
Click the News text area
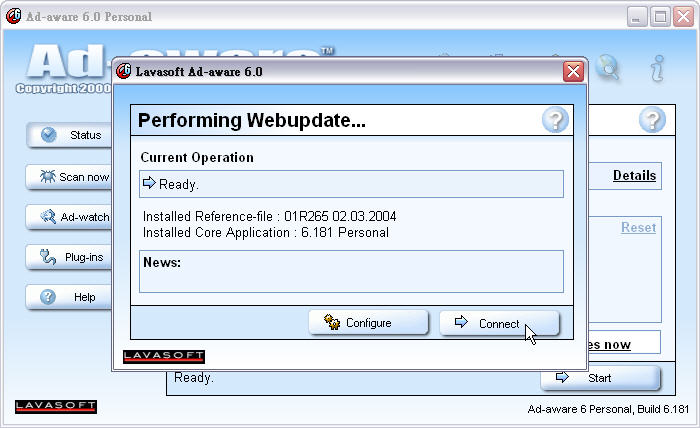click(351, 271)
